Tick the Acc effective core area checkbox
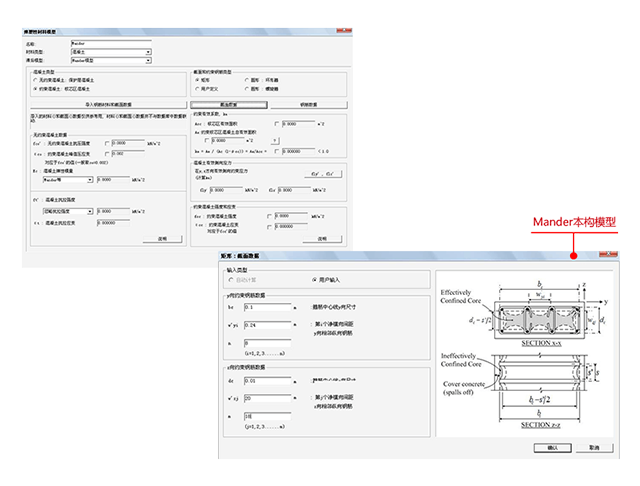Viewport: 640px width, 486px height. [277, 124]
